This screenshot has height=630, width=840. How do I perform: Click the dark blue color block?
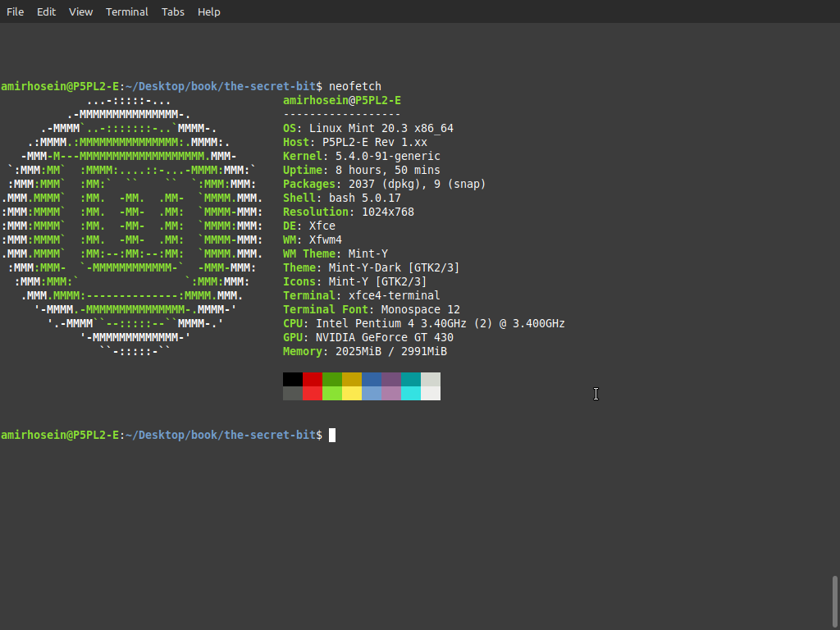click(372, 379)
